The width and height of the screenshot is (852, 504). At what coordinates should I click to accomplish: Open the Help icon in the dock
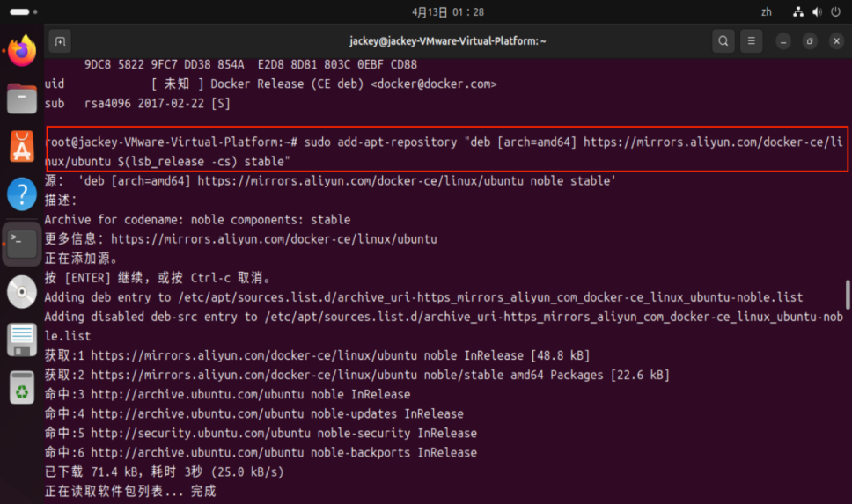pos(22,194)
